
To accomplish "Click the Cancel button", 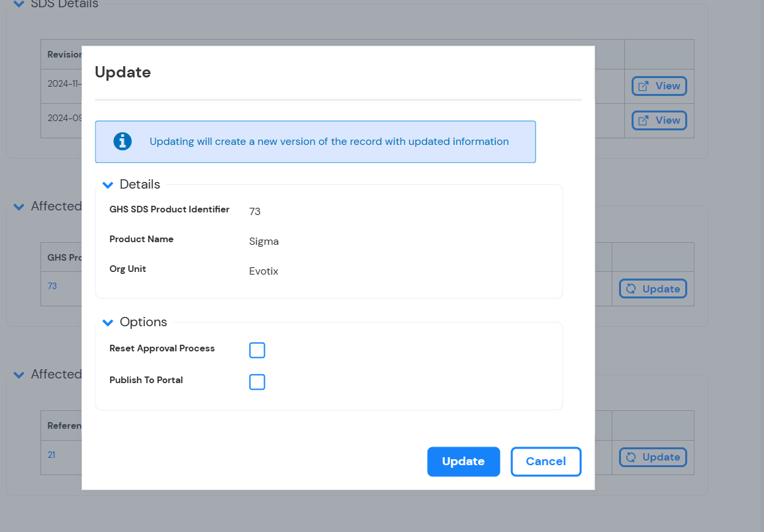I will (x=546, y=461).
